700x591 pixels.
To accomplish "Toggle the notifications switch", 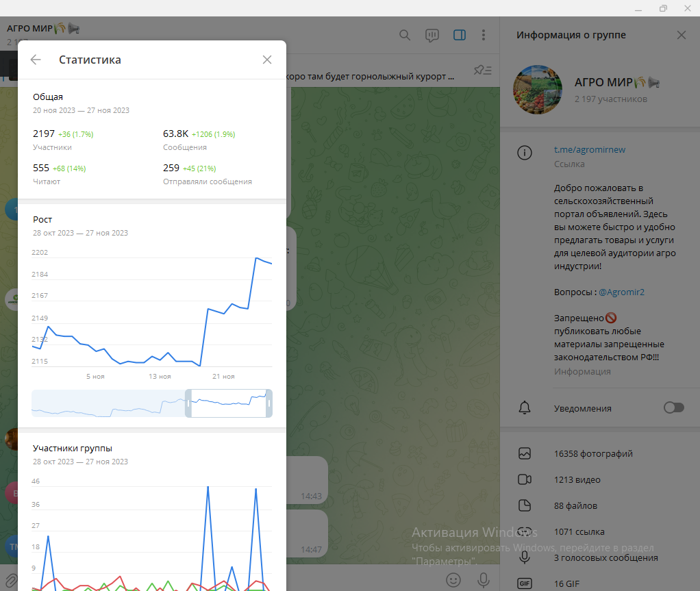I will [674, 407].
